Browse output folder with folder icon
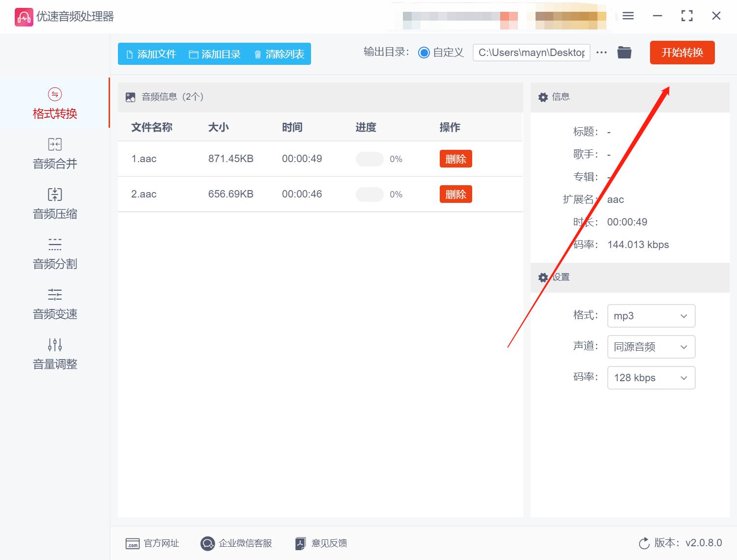This screenshot has height=560, width=737. click(x=624, y=52)
